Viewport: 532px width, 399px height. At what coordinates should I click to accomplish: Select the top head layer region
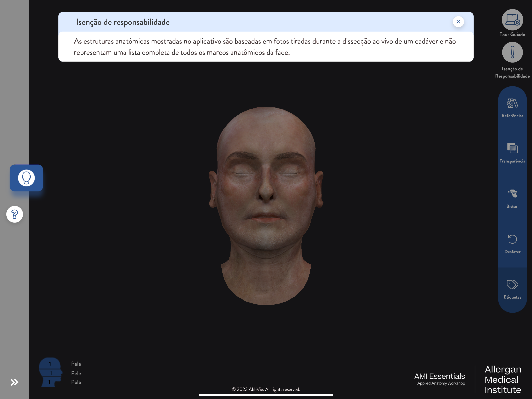[x=50, y=363]
